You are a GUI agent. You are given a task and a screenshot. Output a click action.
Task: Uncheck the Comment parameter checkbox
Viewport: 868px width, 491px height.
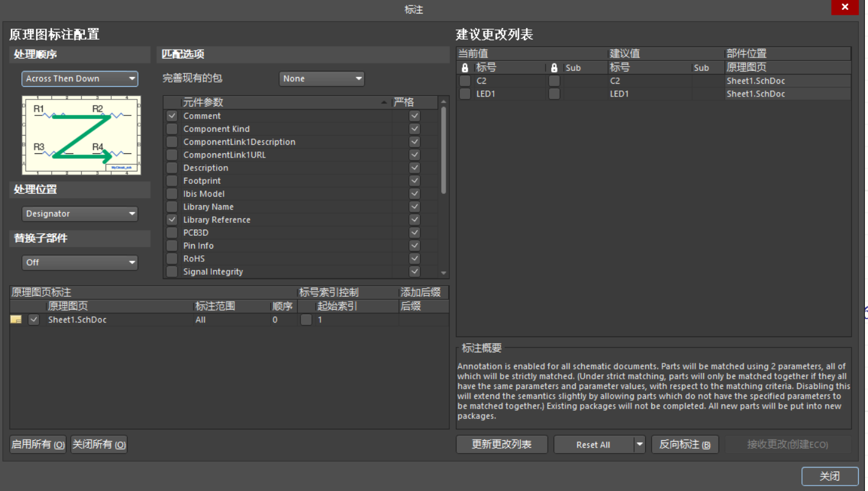pyautogui.click(x=172, y=115)
